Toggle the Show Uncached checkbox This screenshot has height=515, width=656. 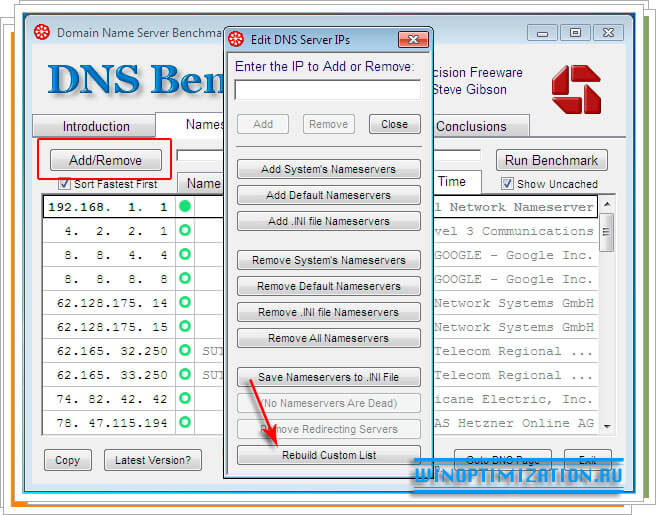tap(507, 184)
